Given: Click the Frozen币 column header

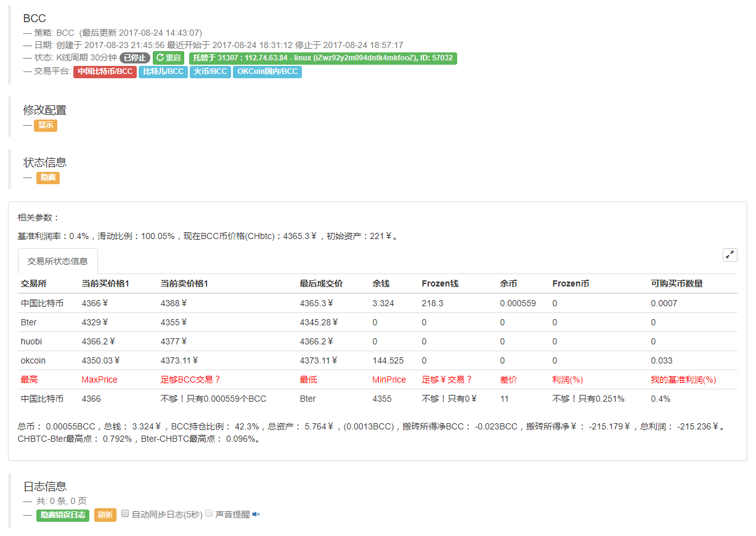Looking at the screenshot, I should [571, 283].
